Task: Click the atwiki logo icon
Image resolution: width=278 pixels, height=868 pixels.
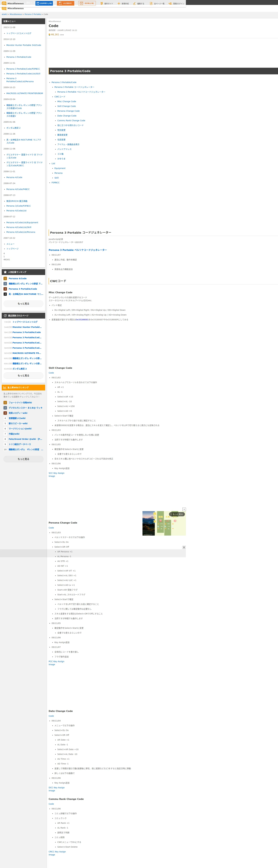Action: pos(4,3)
